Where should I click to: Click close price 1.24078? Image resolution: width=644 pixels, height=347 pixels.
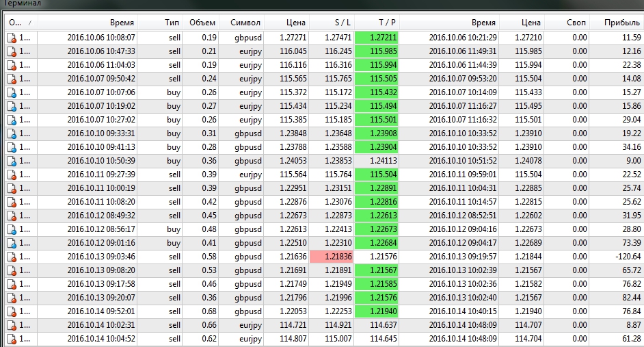click(x=528, y=161)
